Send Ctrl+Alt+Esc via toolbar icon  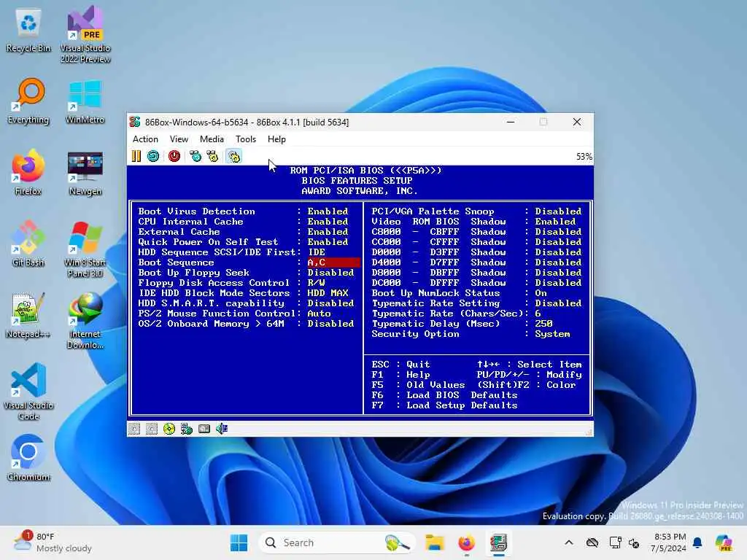click(212, 156)
